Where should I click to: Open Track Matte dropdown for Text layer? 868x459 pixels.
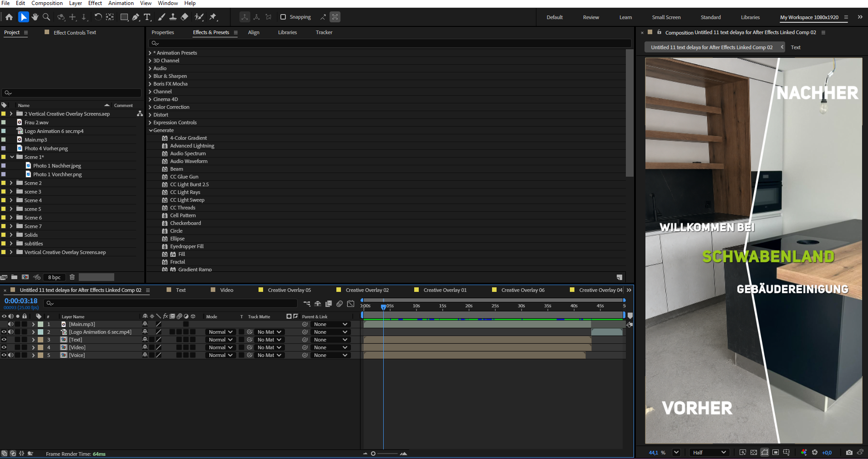tap(269, 340)
